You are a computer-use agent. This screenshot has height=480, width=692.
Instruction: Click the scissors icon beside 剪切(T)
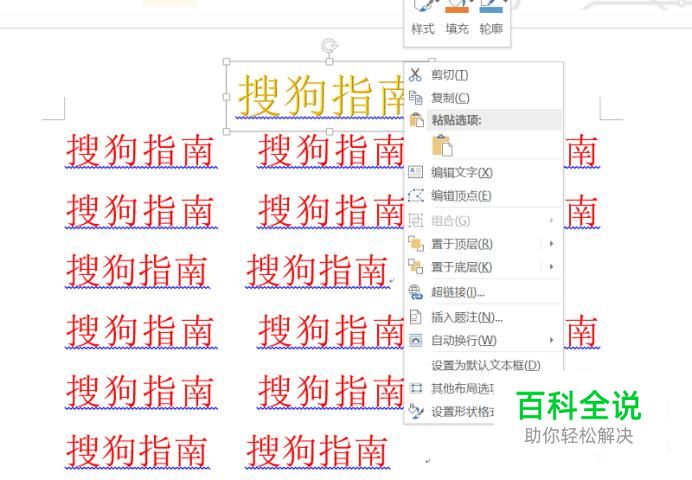click(415, 75)
